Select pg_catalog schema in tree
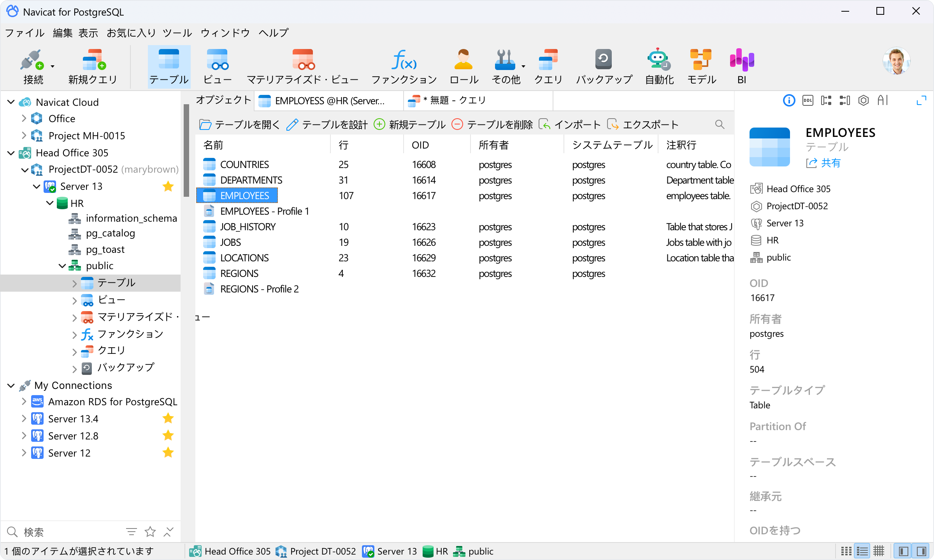This screenshot has width=934, height=560. tap(111, 233)
